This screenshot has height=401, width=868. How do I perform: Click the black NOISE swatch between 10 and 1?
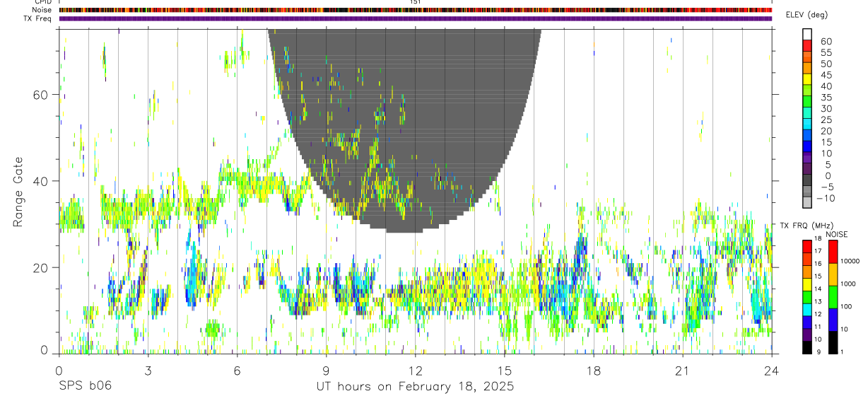pyautogui.click(x=833, y=342)
